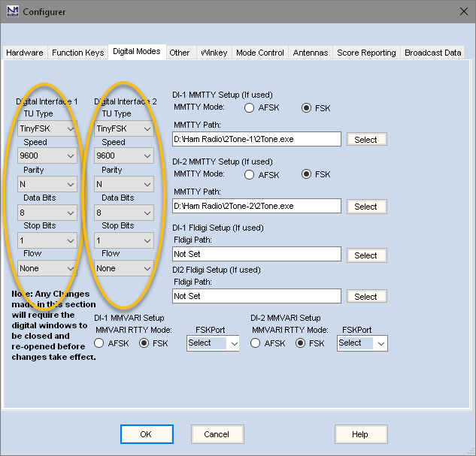
Task: Expand Digital Interface 2 Stop Bits dropdown
Action: point(124,240)
